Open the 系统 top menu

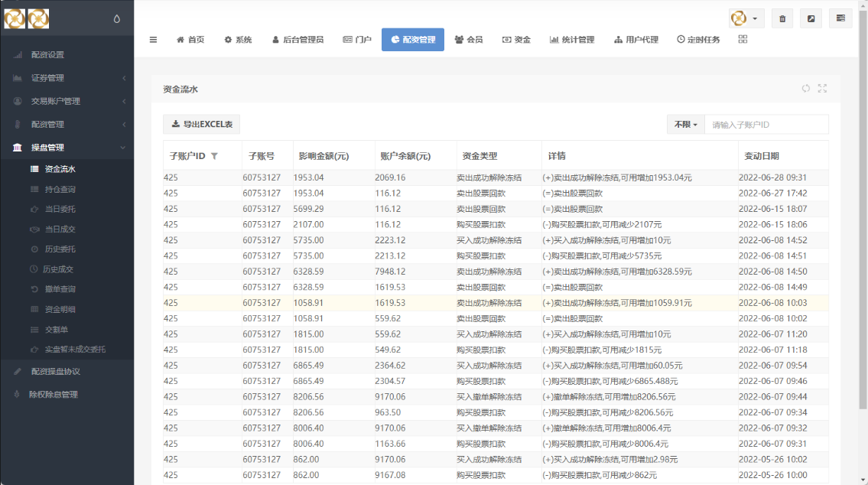[238, 39]
